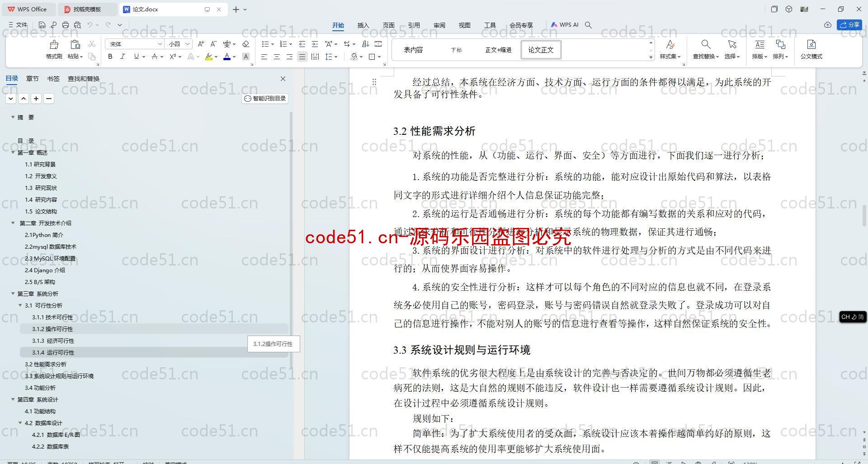Open the font size dropdown (小四)
Viewport: 868px width, 464px height.
click(x=187, y=44)
